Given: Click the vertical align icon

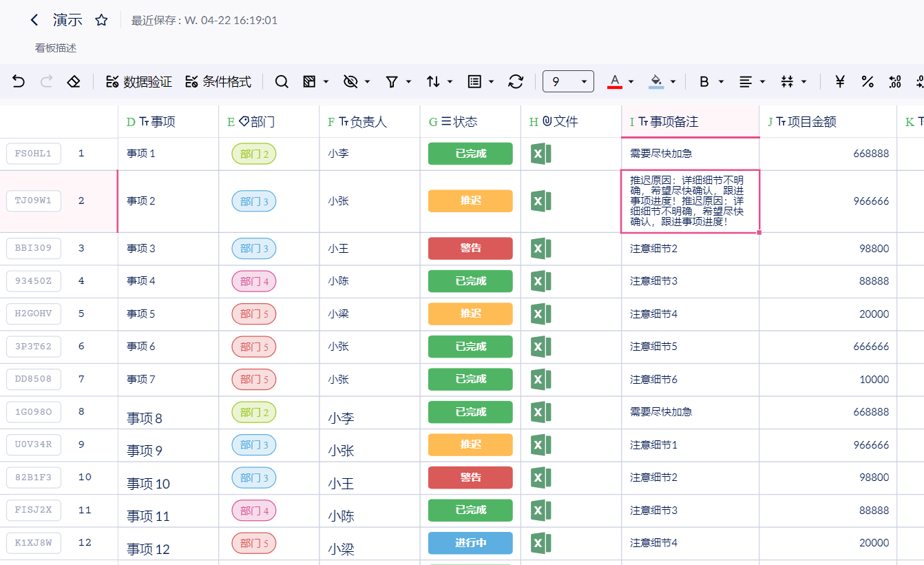Looking at the screenshot, I should click(787, 81).
